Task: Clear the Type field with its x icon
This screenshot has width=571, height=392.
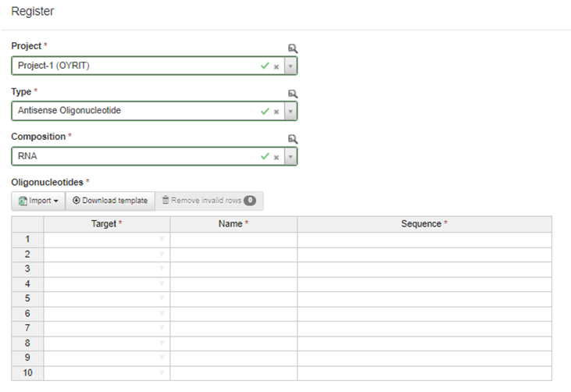Action: click(x=276, y=112)
